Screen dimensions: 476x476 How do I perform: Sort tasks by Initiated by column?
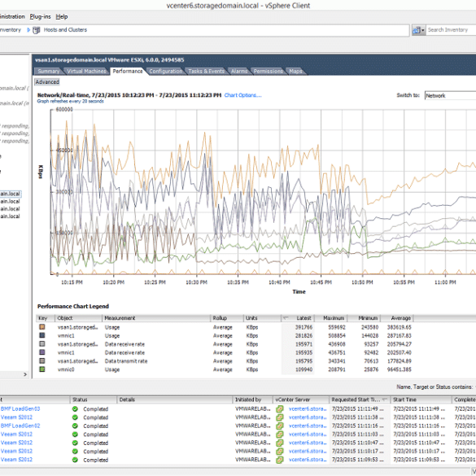click(252, 400)
